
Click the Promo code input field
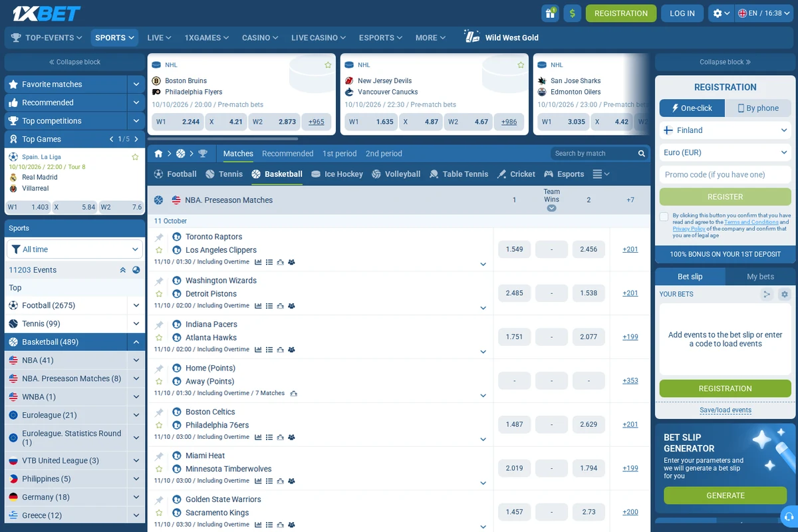click(x=725, y=175)
